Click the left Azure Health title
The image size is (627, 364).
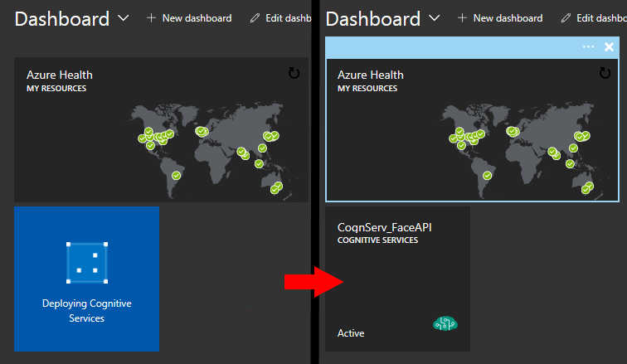click(x=60, y=75)
